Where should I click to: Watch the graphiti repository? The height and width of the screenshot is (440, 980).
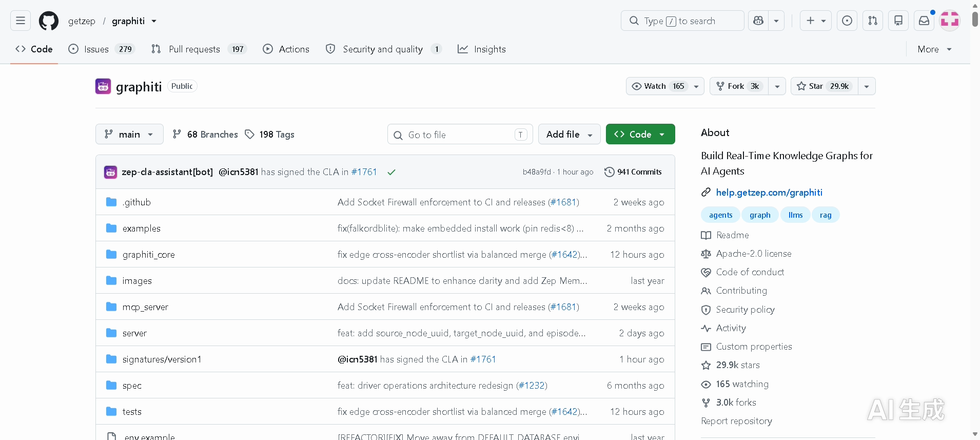pyautogui.click(x=665, y=86)
